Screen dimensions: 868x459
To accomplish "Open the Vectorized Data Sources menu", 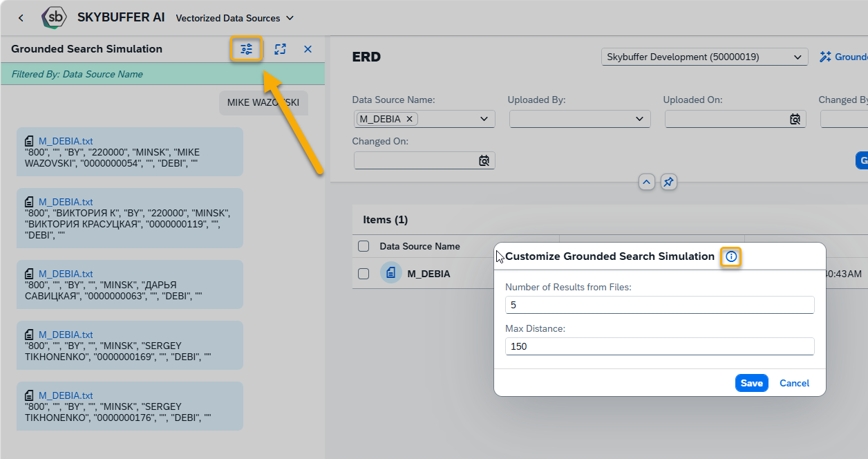I will (235, 18).
